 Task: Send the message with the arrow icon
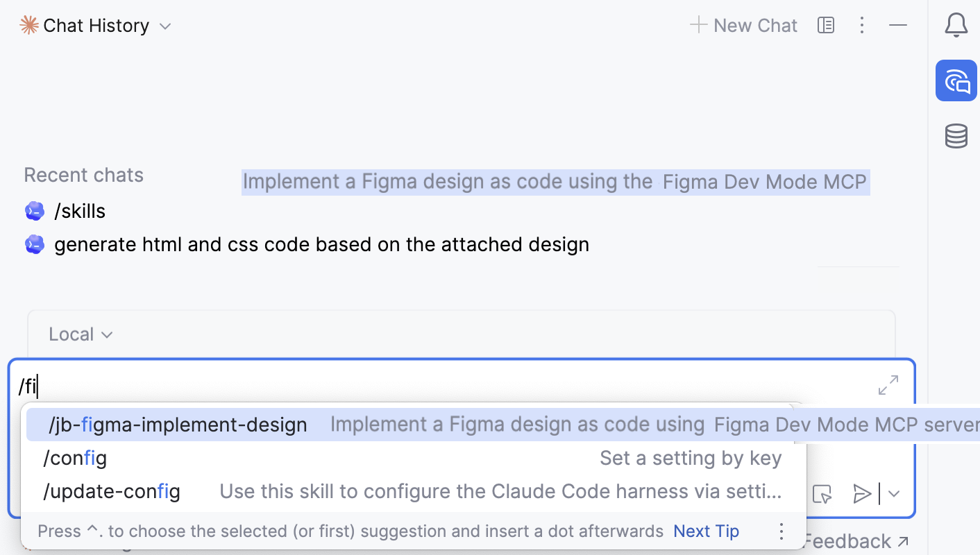[x=862, y=494]
